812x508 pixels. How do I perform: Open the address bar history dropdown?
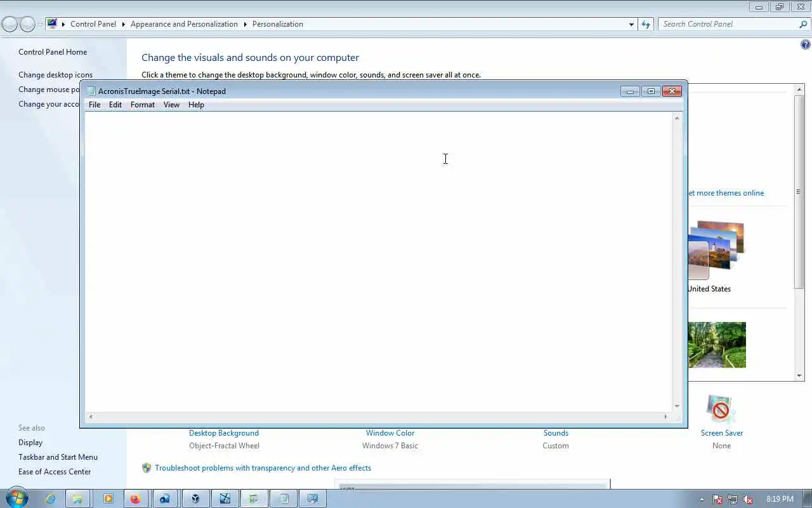click(631, 24)
